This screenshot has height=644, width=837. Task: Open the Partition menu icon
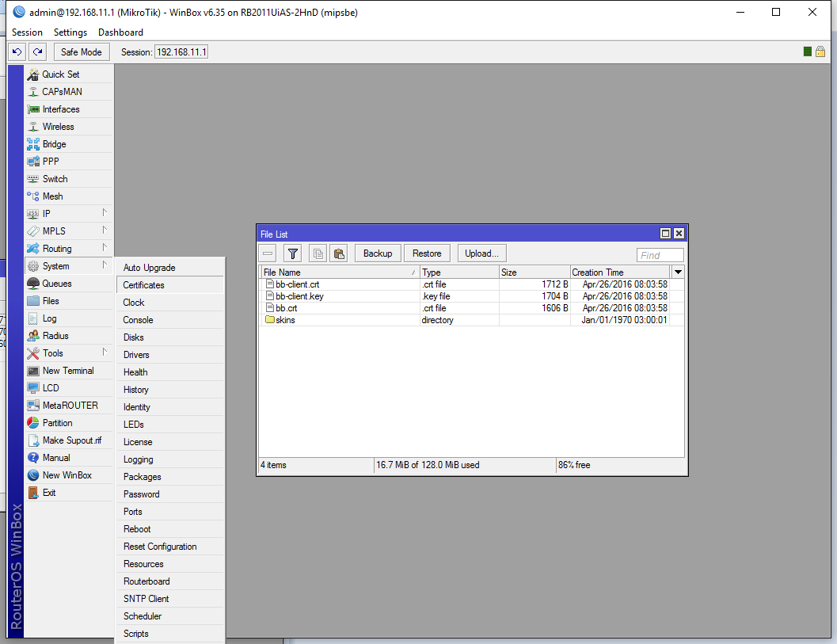point(33,423)
